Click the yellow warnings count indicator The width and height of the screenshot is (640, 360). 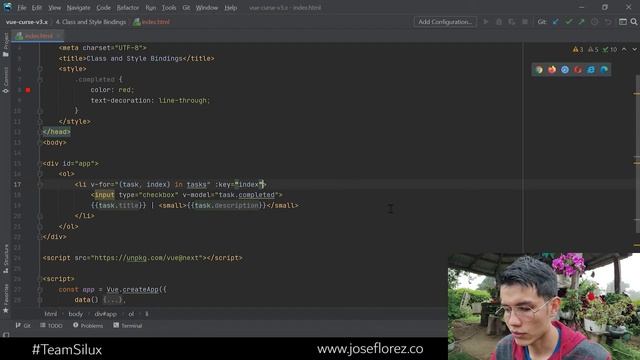tap(578, 49)
